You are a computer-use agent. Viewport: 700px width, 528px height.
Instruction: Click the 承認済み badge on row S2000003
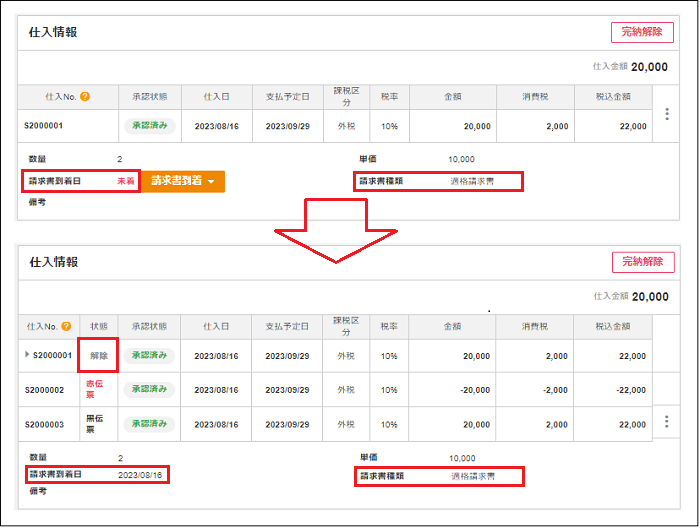[150, 424]
